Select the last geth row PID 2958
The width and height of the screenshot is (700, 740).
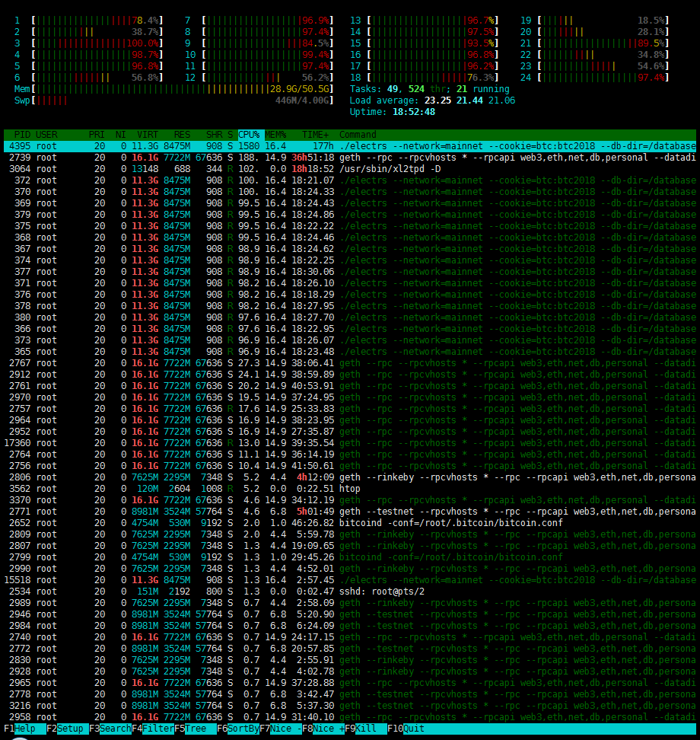[349, 717]
